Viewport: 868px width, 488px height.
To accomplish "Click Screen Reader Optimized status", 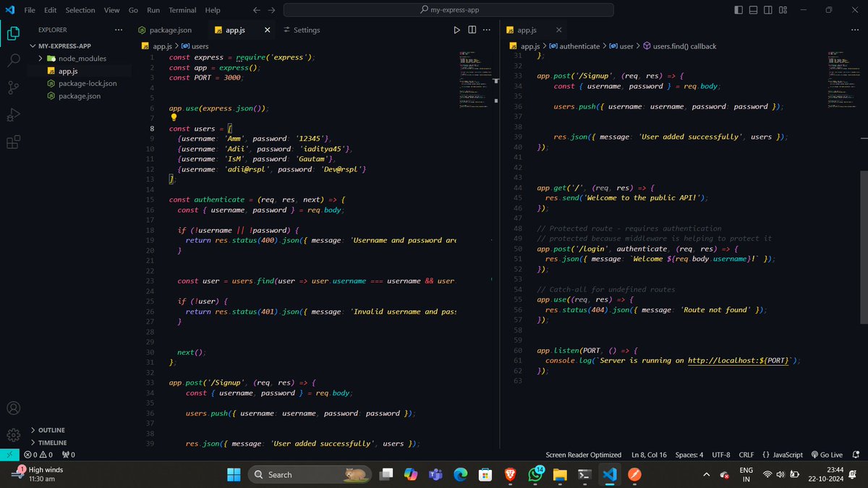I will pos(584,455).
